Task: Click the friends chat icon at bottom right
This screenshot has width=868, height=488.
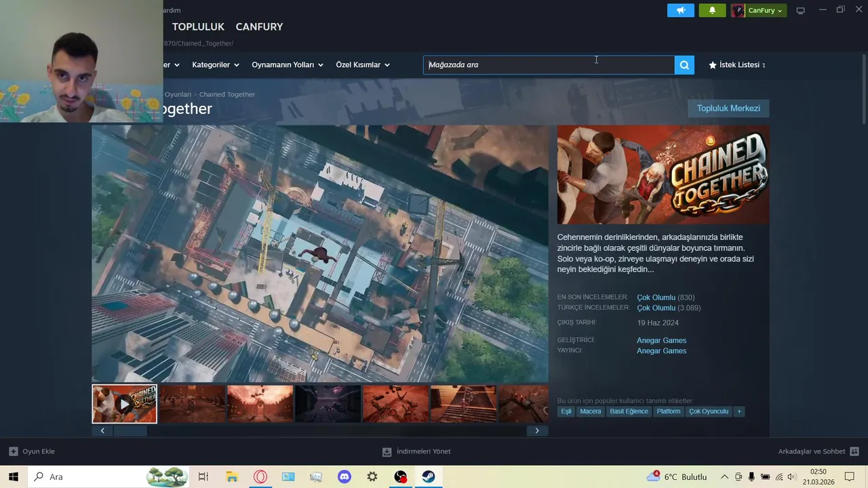Action: point(854,451)
